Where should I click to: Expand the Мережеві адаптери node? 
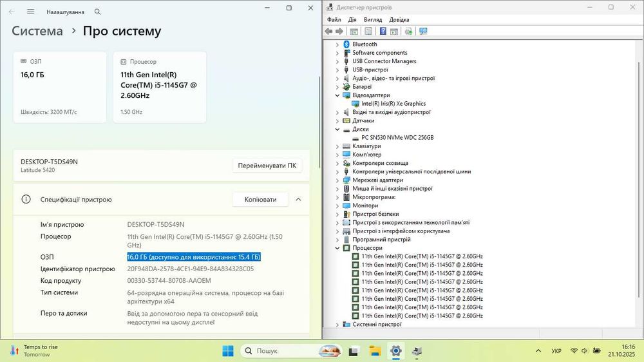[x=337, y=180]
